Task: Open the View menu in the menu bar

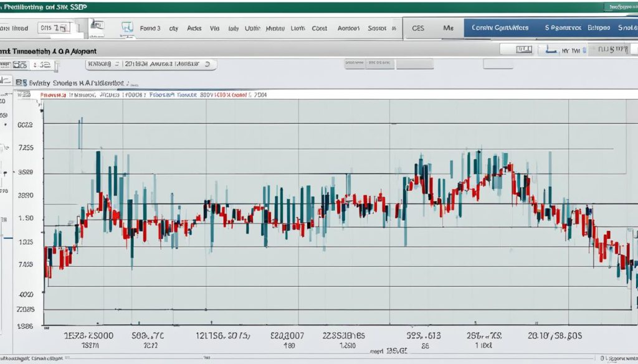Action: click(214, 28)
